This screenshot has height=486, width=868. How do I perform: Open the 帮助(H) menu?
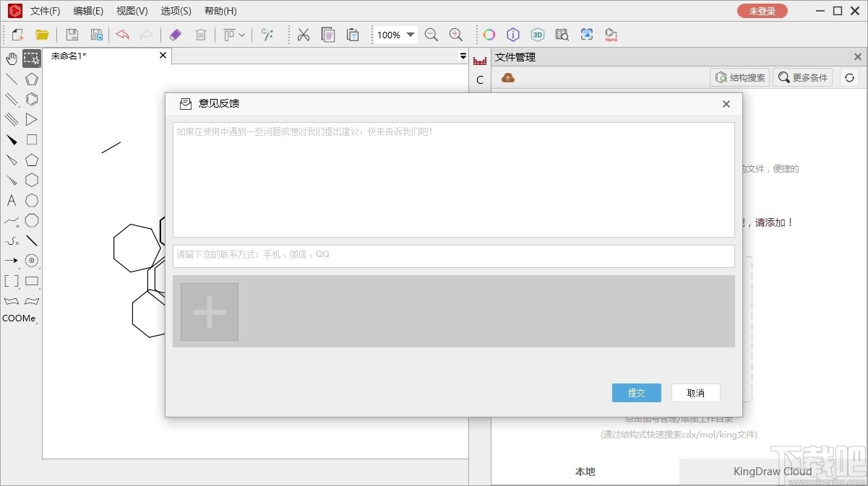pos(220,11)
